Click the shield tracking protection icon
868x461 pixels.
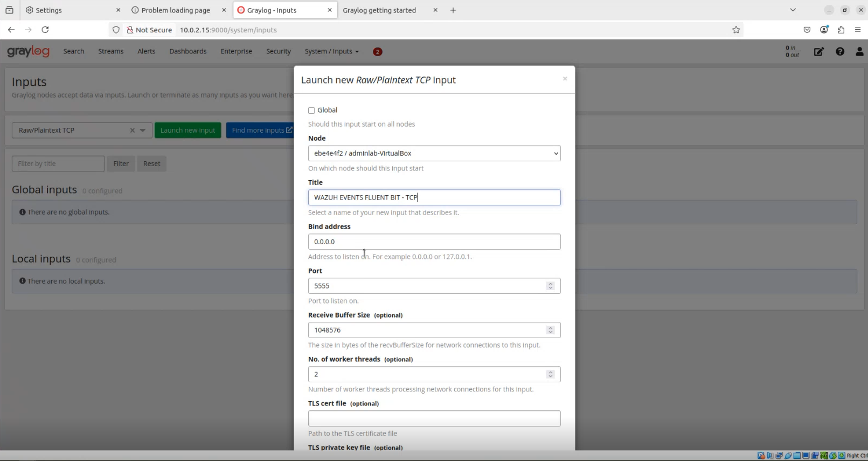tap(116, 30)
